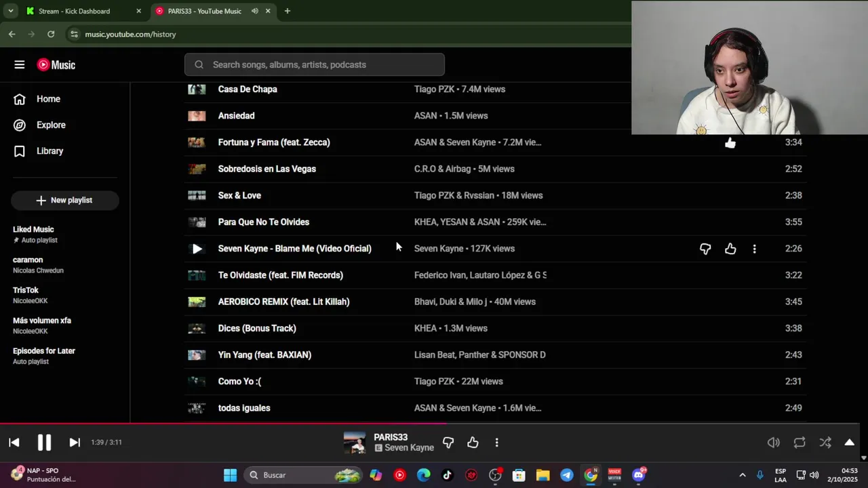This screenshot has width=868, height=488.
Task: Open Windows Start menu
Action: coord(230,475)
